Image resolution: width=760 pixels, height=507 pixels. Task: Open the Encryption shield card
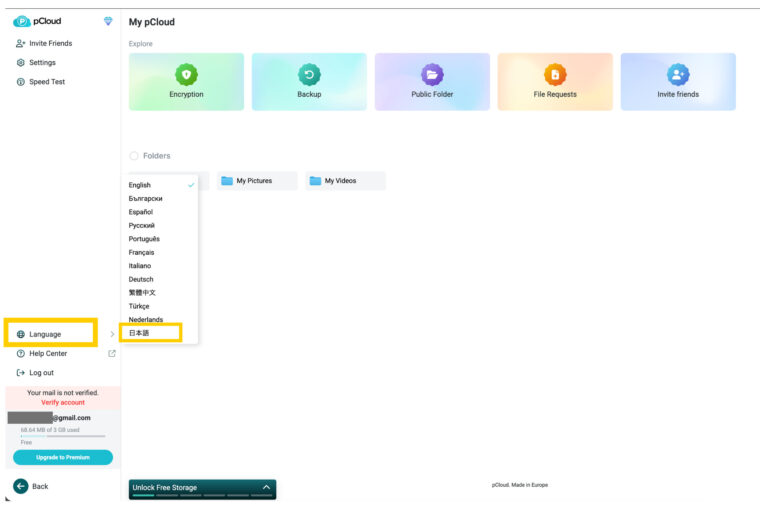pos(186,81)
